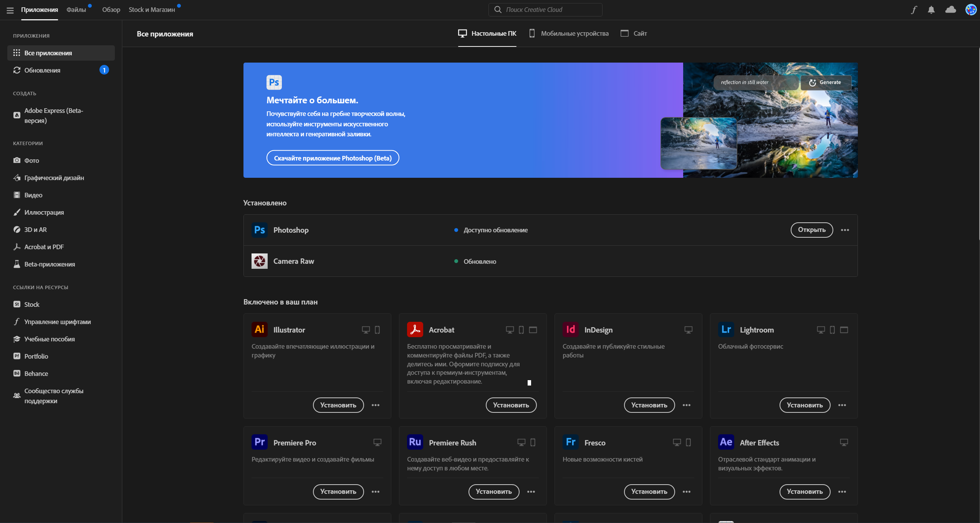This screenshot has height=523, width=980.
Task: Open the Сайт tab
Action: tap(634, 33)
